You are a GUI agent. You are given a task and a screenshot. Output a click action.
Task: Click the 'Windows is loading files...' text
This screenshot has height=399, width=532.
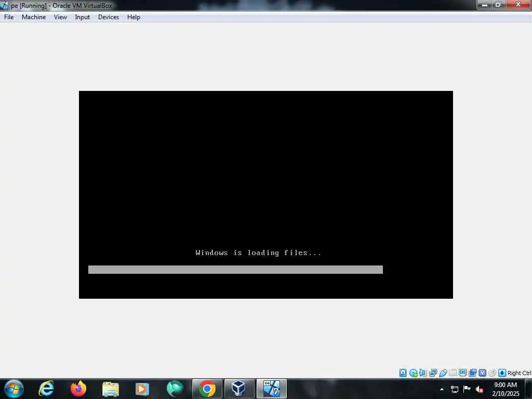258,253
